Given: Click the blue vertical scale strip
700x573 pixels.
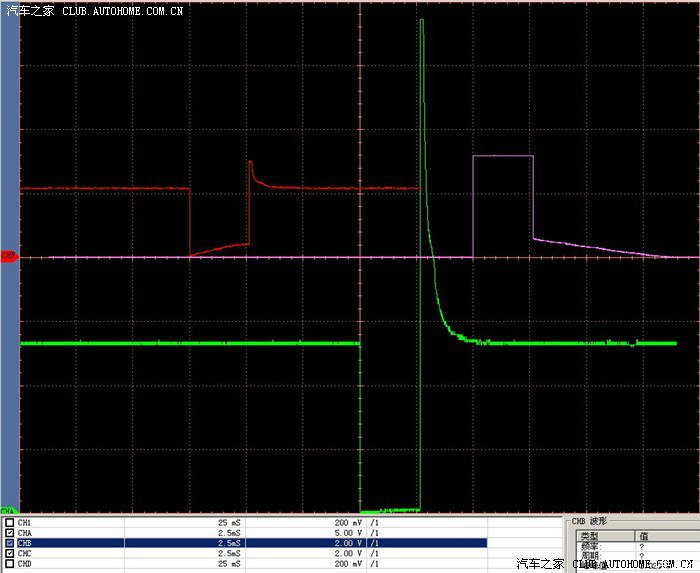Looking at the screenshot, I should (10, 150).
